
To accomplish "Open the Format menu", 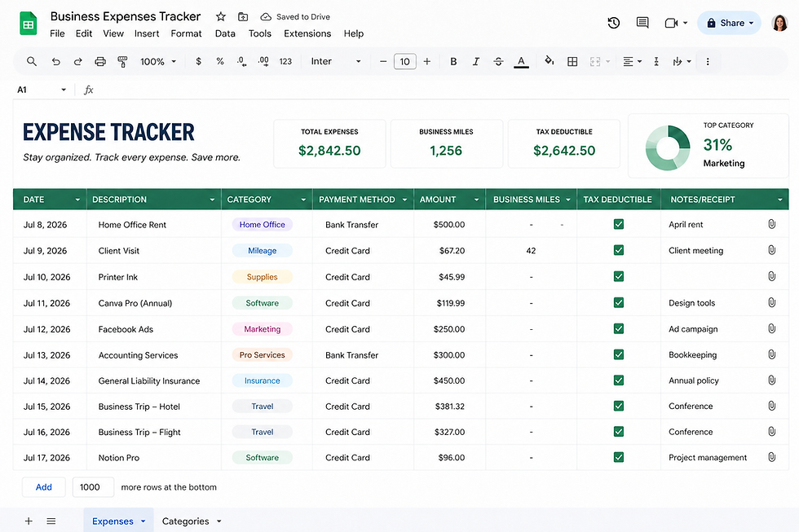I will [x=186, y=33].
